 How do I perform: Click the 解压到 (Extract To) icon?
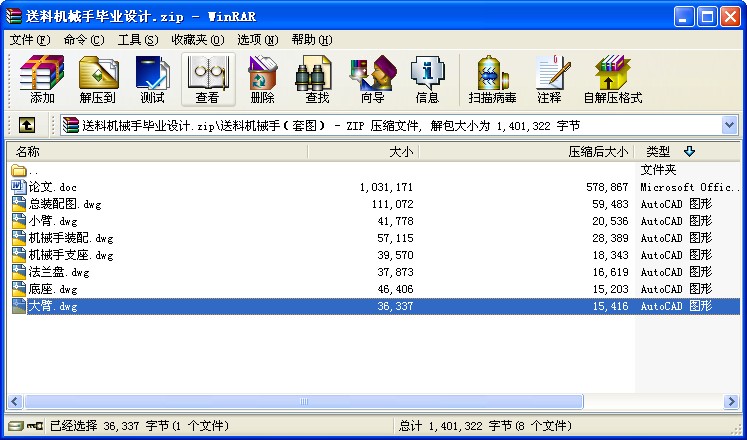tap(98, 80)
